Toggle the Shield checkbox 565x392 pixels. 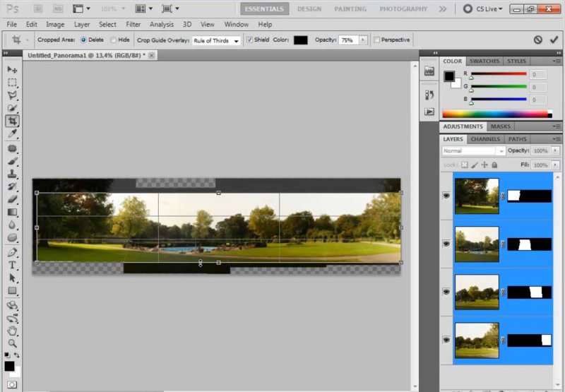pyautogui.click(x=249, y=40)
